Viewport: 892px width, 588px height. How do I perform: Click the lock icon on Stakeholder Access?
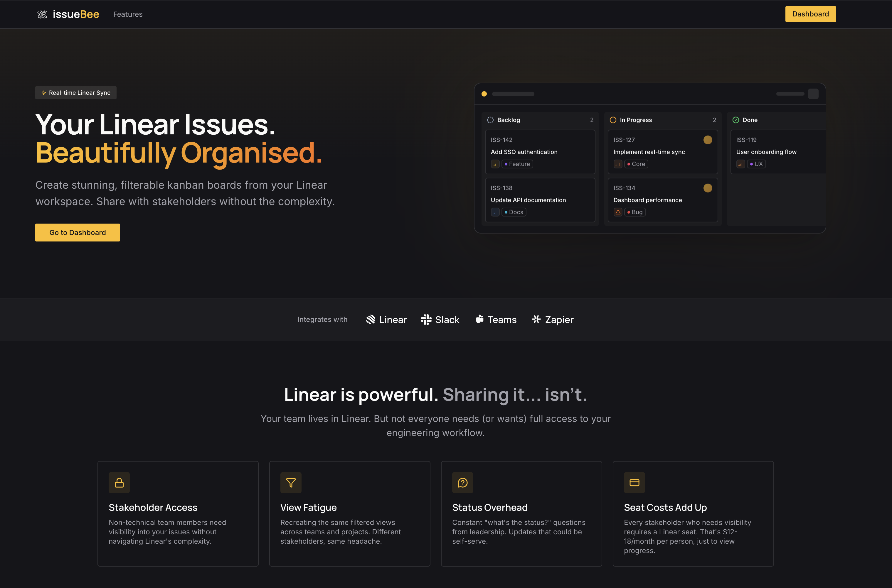[x=119, y=483]
